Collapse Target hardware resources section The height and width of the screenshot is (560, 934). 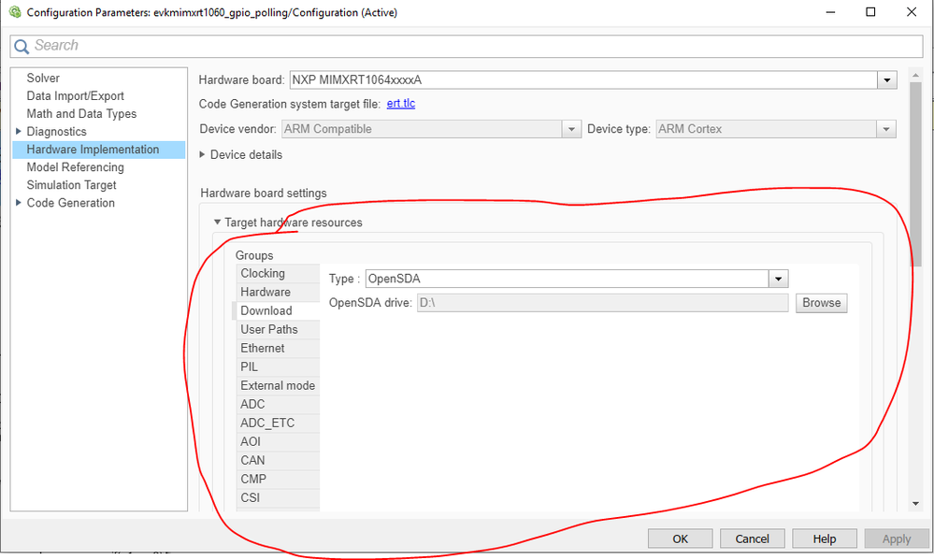[x=218, y=222]
